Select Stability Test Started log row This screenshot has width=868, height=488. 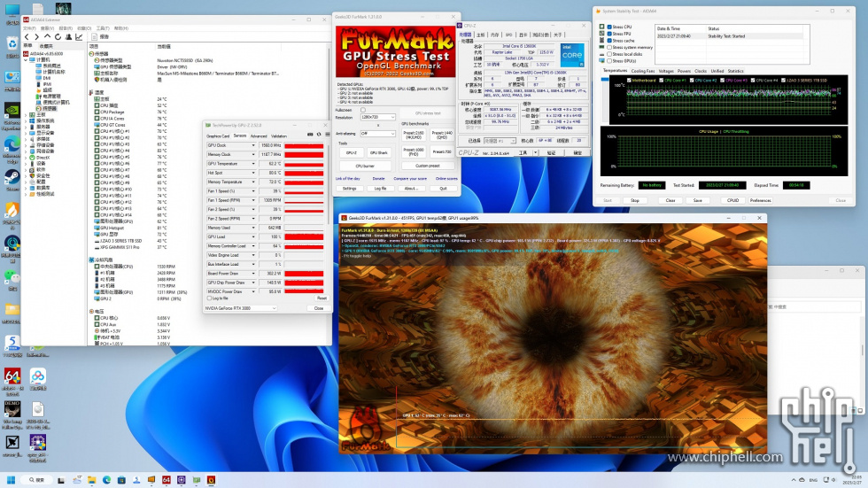(729, 36)
